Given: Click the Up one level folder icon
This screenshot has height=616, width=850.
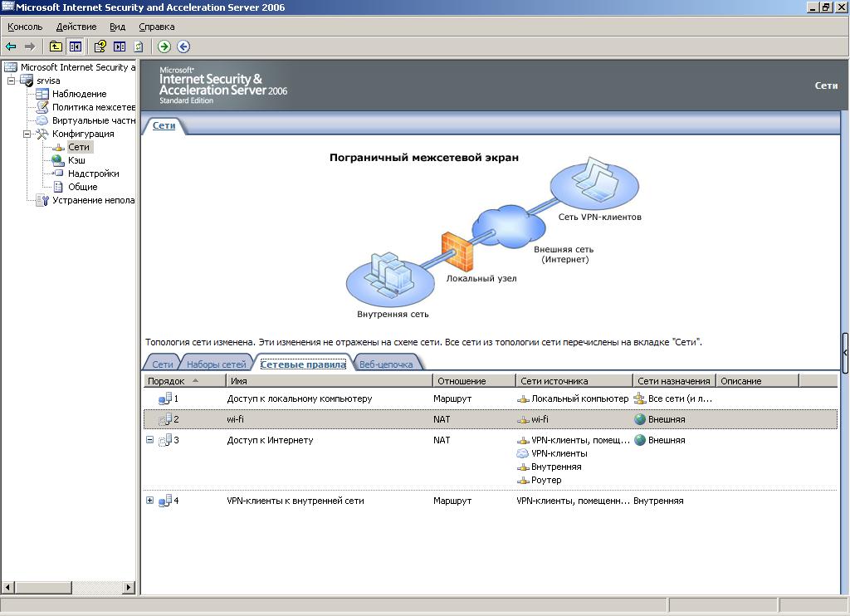Looking at the screenshot, I should tap(56, 46).
